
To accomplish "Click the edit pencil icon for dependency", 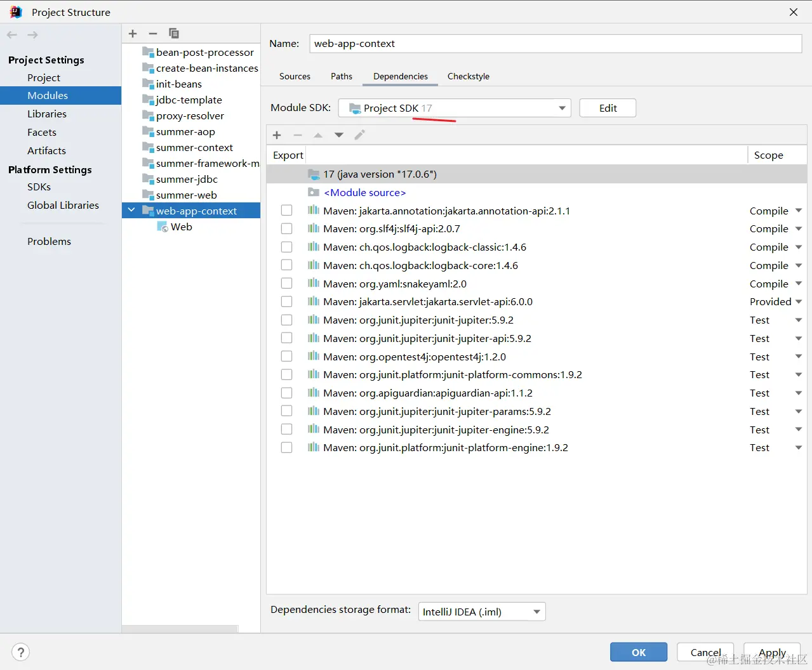I will pos(359,135).
